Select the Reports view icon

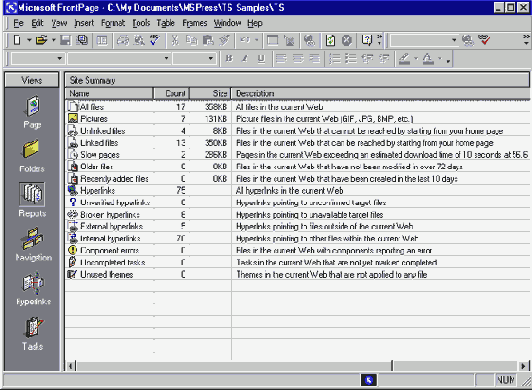click(x=32, y=200)
